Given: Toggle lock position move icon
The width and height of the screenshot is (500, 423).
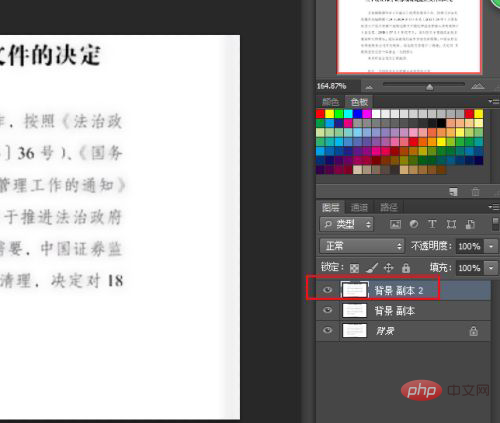Looking at the screenshot, I should pyautogui.click(x=389, y=268).
